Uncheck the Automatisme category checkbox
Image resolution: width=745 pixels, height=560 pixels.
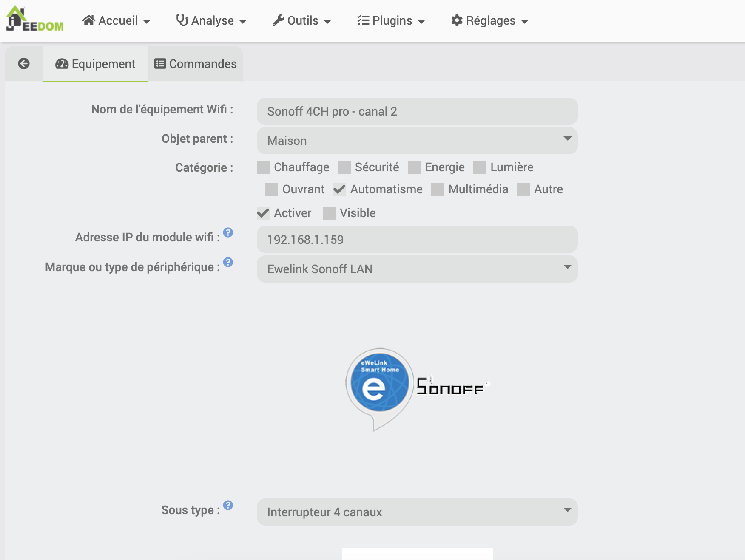(x=339, y=189)
